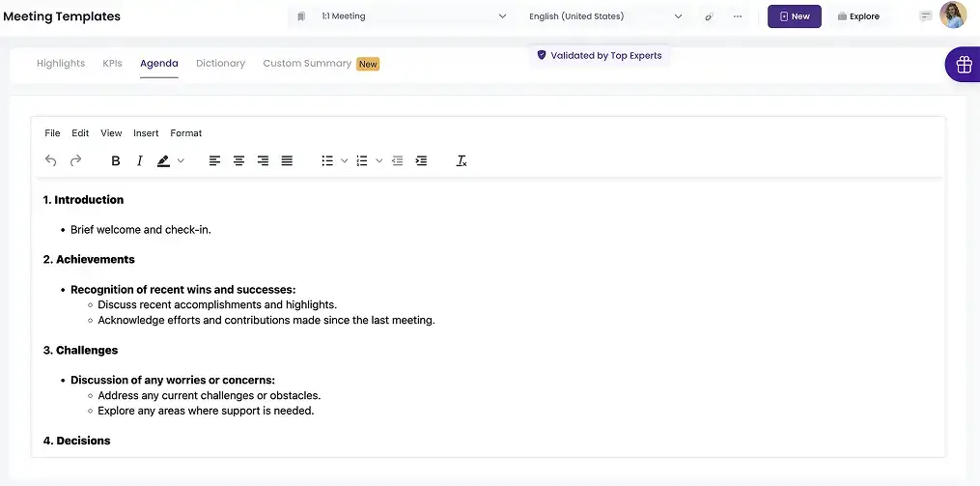This screenshot has width=980, height=486.
Task: Switch to the KPIs tab
Action: click(x=112, y=64)
